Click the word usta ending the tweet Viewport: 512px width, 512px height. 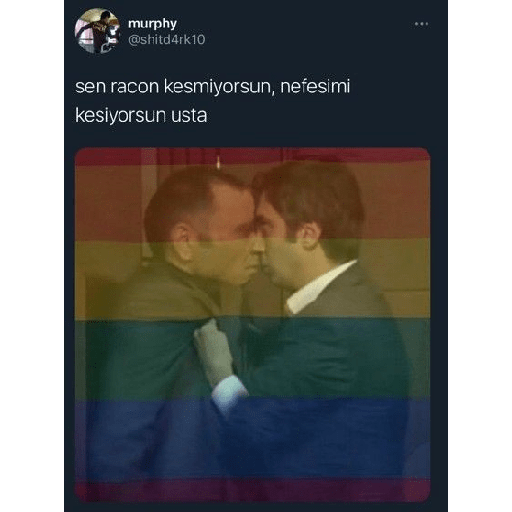click(x=189, y=116)
